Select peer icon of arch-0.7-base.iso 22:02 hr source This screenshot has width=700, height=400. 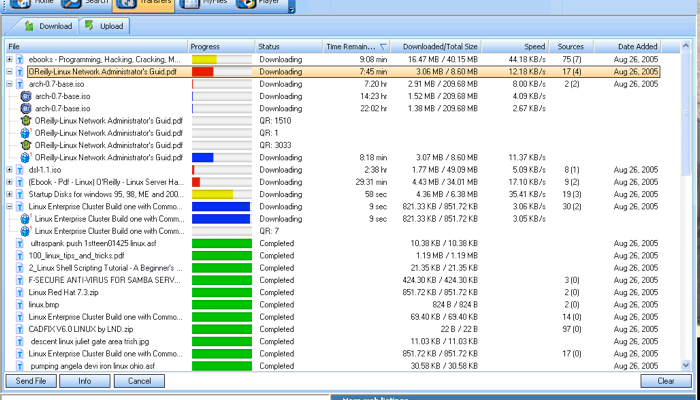[26, 108]
